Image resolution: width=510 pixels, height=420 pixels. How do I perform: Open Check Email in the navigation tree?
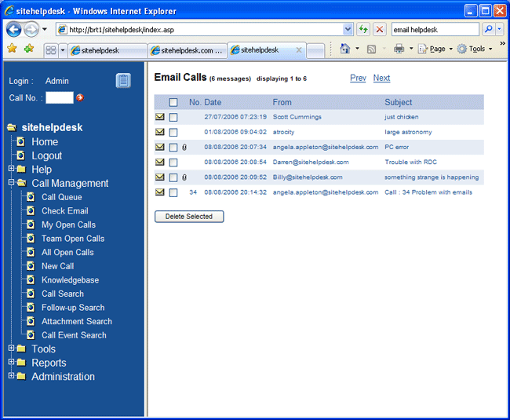point(64,211)
